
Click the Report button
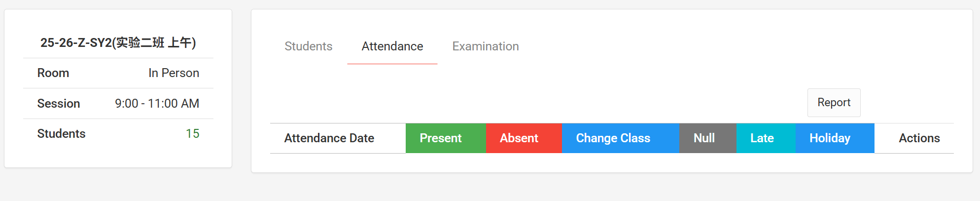coord(834,103)
